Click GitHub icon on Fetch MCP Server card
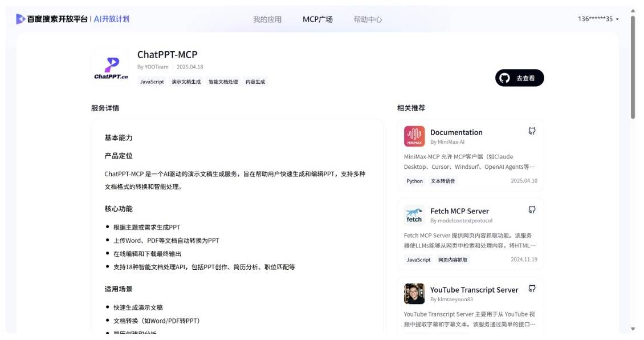The image size is (644, 340). tap(532, 210)
